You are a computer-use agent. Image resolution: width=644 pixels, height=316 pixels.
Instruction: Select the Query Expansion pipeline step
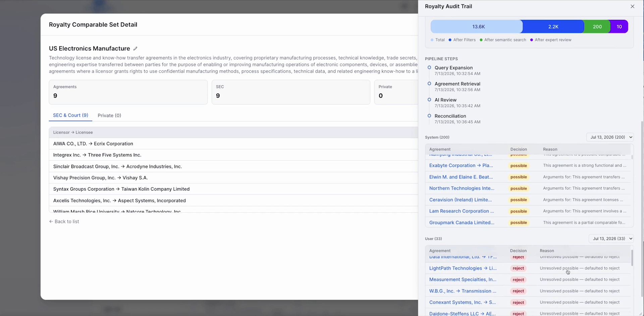pyautogui.click(x=453, y=68)
